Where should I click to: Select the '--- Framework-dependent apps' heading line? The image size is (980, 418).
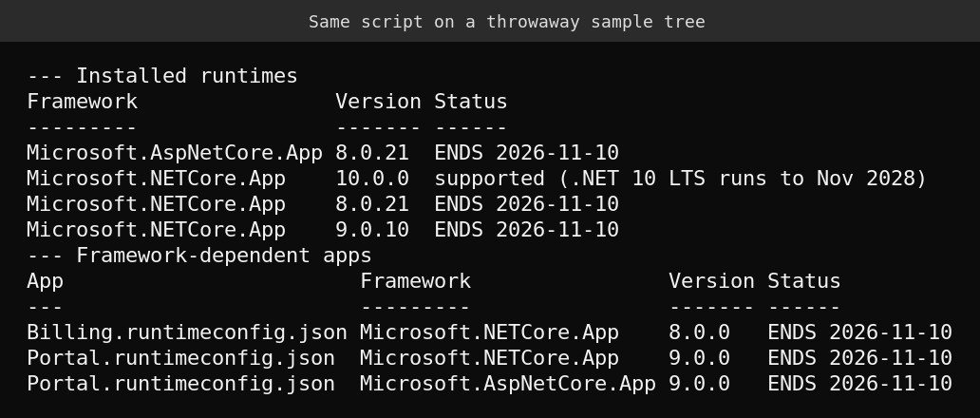pos(199,256)
